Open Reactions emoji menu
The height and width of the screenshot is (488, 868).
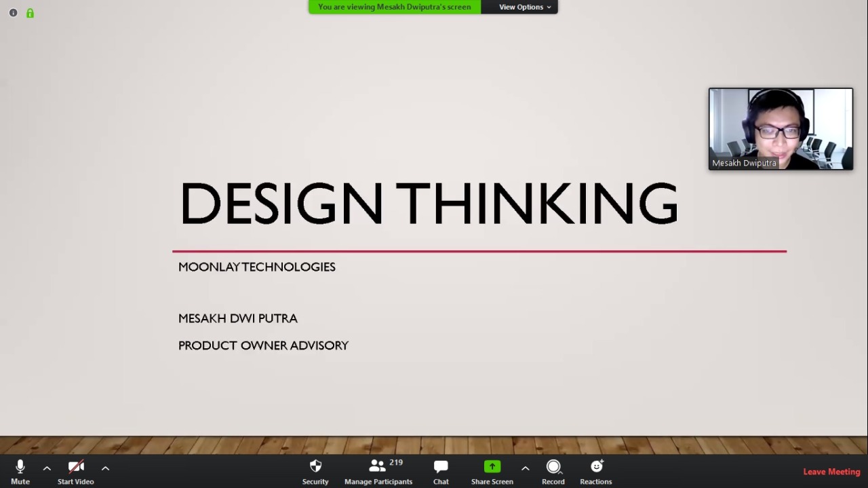(x=596, y=472)
